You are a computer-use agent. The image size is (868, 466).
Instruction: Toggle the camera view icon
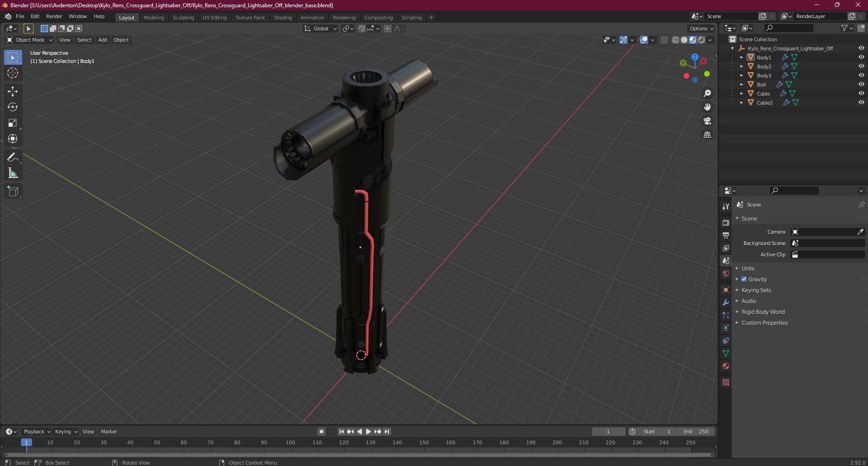click(707, 121)
